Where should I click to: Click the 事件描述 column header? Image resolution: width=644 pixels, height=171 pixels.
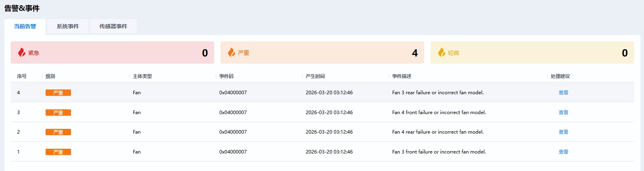[402, 76]
